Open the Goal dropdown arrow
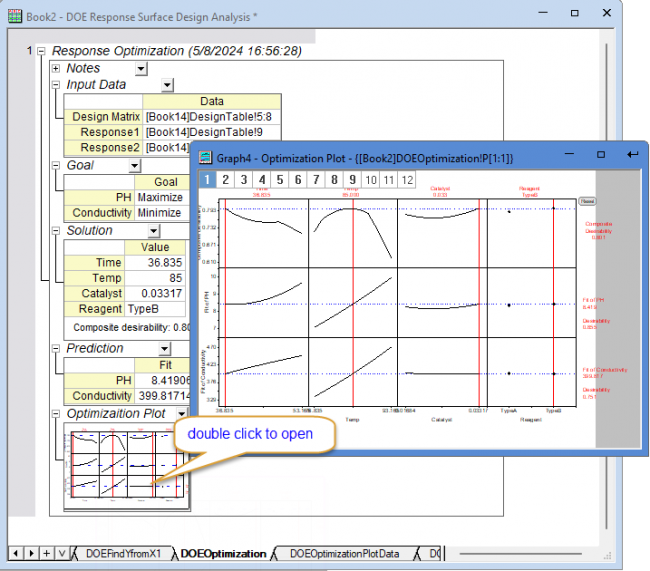This screenshot has width=650, height=571. coord(134,166)
